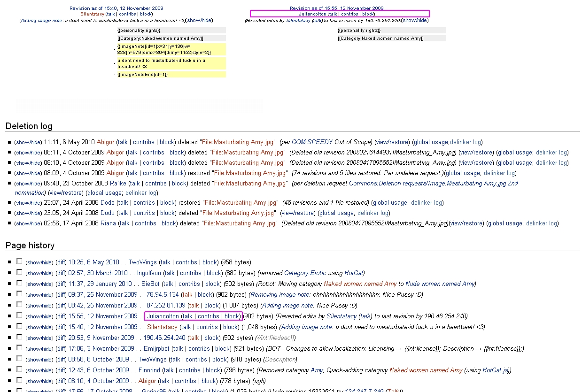Toggle show/hide on the 6 May 2010 deletion entry

pyautogui.click(x=28, y=142)
